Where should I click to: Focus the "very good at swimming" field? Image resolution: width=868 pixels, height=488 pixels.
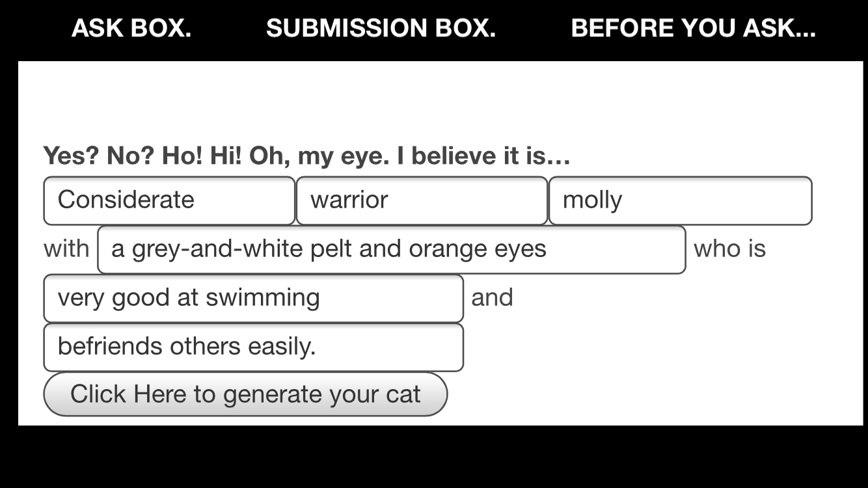point(253,298)
